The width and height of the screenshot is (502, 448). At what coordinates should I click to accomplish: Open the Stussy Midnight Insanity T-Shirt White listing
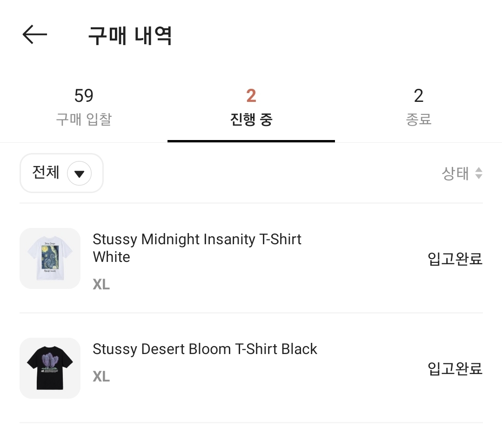[197, 248]
